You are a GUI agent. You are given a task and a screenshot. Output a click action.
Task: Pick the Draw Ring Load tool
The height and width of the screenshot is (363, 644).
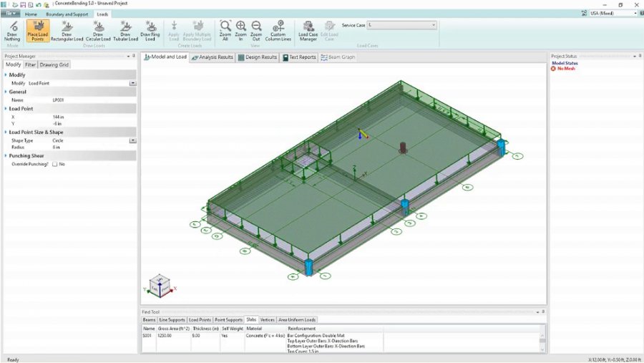[x=150, y=31]
